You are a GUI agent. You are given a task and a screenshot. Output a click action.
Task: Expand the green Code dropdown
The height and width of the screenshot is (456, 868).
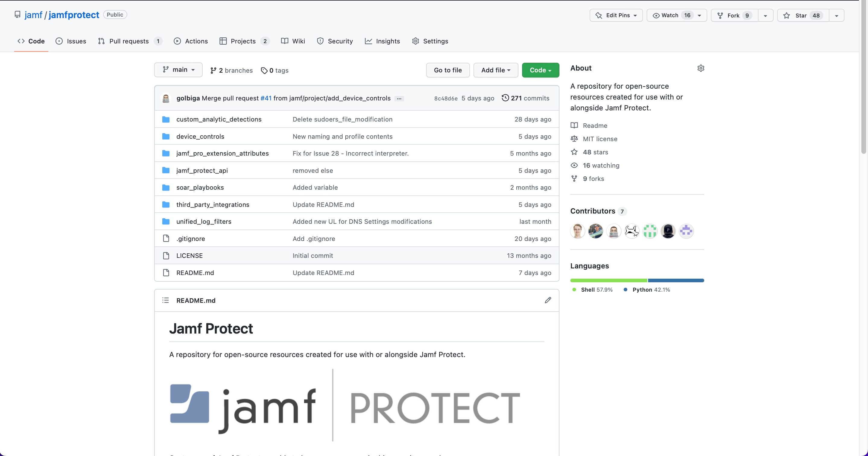point(540,70)
